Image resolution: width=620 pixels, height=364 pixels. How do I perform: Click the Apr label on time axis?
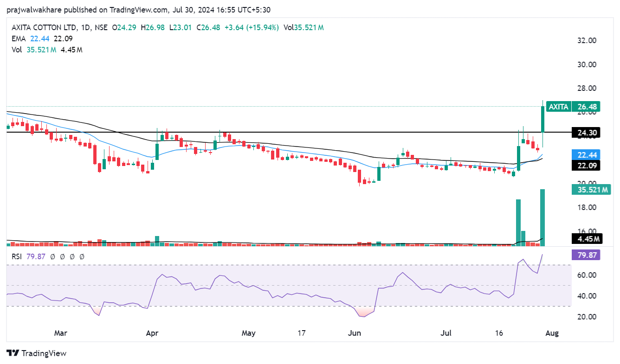152,333
